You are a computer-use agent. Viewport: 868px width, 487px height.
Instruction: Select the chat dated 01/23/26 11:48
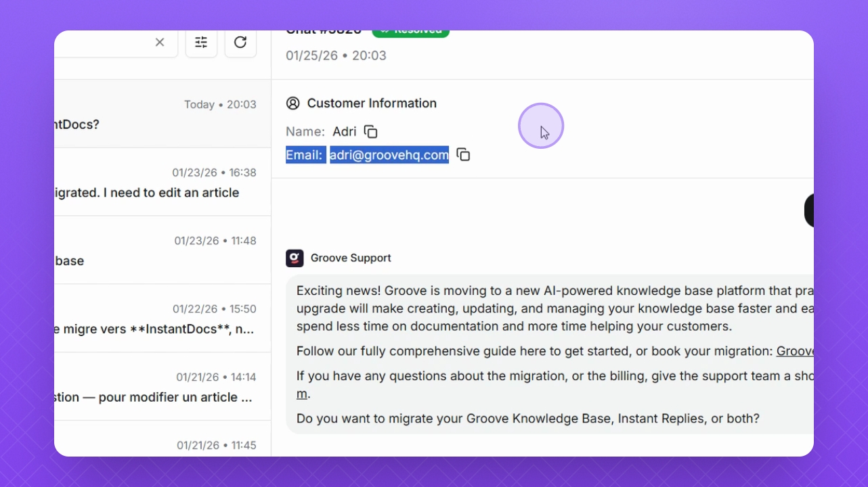click(162, 250)
